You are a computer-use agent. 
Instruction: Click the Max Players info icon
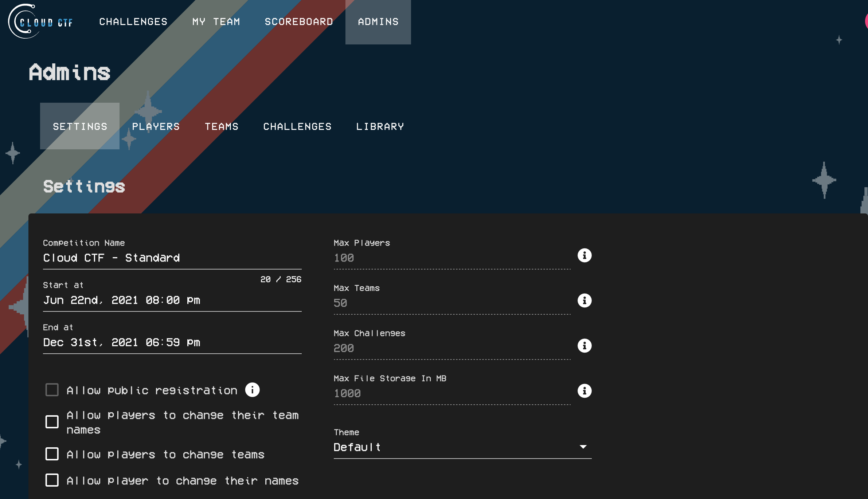pyautogui.click(x=585, y=255)
